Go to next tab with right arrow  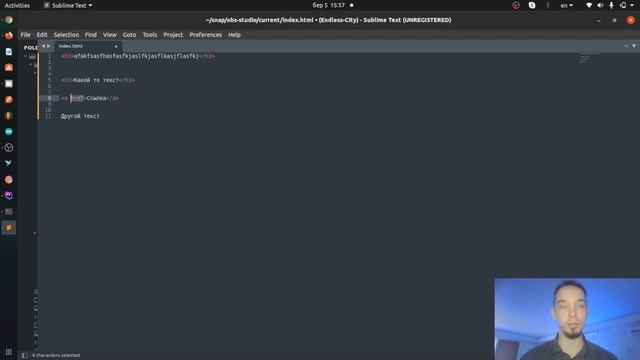click(x=49, y=46)
